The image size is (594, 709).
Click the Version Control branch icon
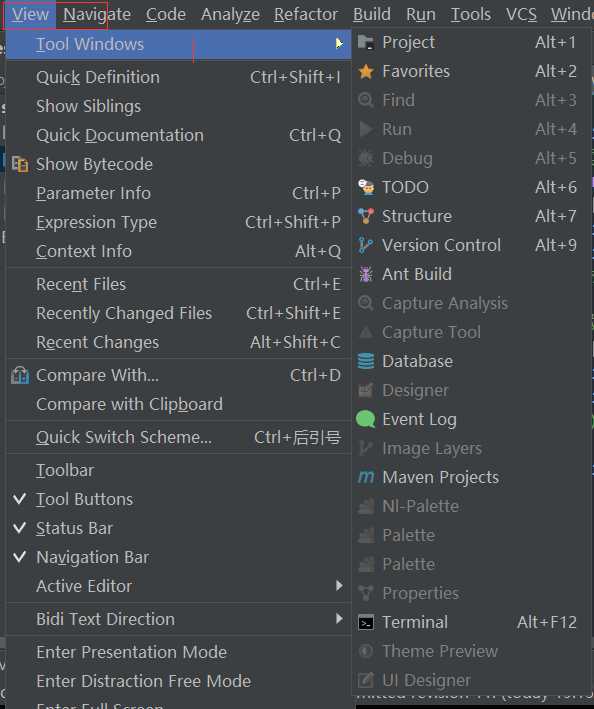pyautogui.click(x=365, y=245)
